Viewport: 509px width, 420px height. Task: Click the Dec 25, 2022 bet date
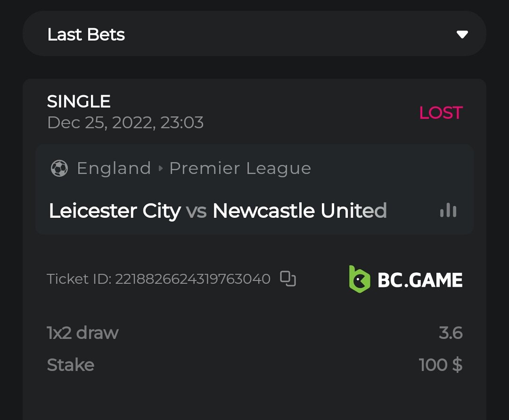125,123
